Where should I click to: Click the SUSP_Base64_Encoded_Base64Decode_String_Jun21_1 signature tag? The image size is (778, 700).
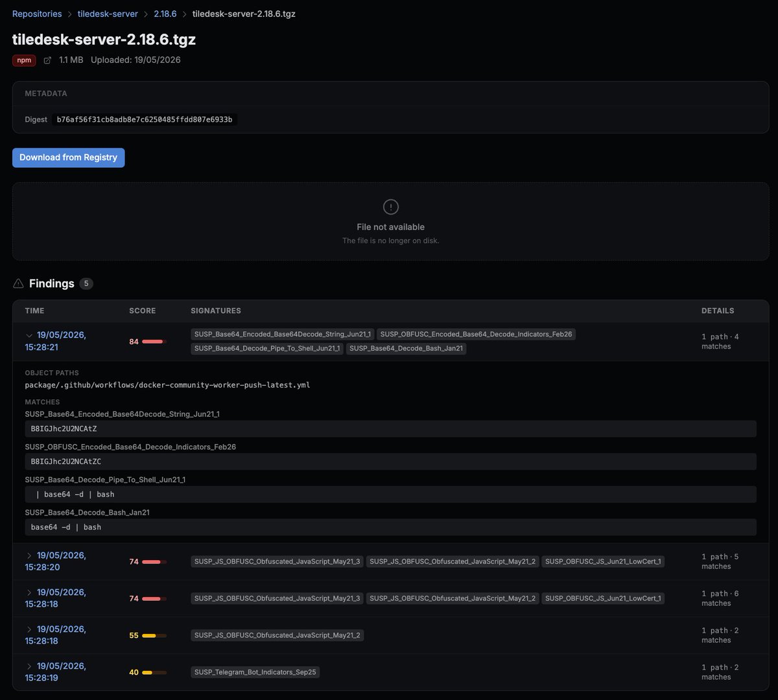tap(283, 334)
